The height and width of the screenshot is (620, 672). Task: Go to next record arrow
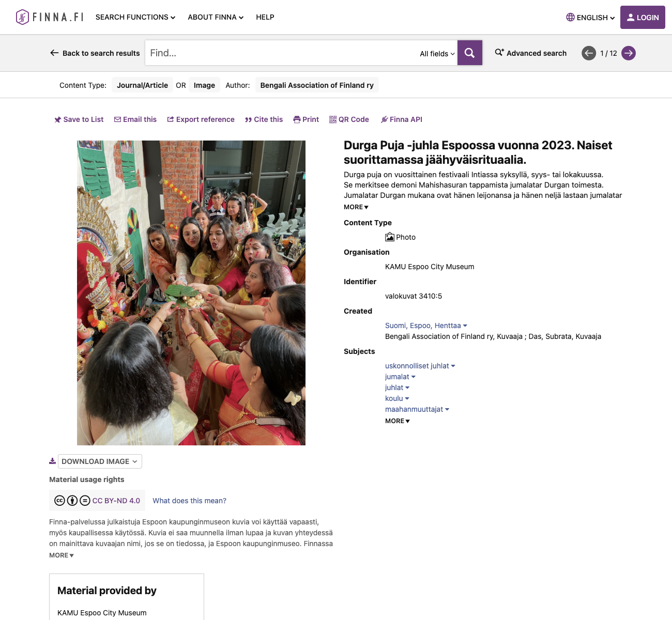629,53
